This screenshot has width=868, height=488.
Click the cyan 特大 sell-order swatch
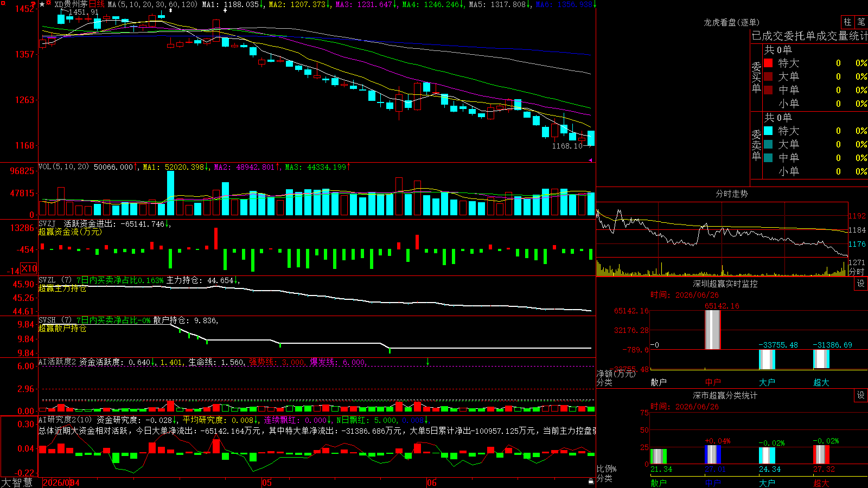tap(768, 131)
